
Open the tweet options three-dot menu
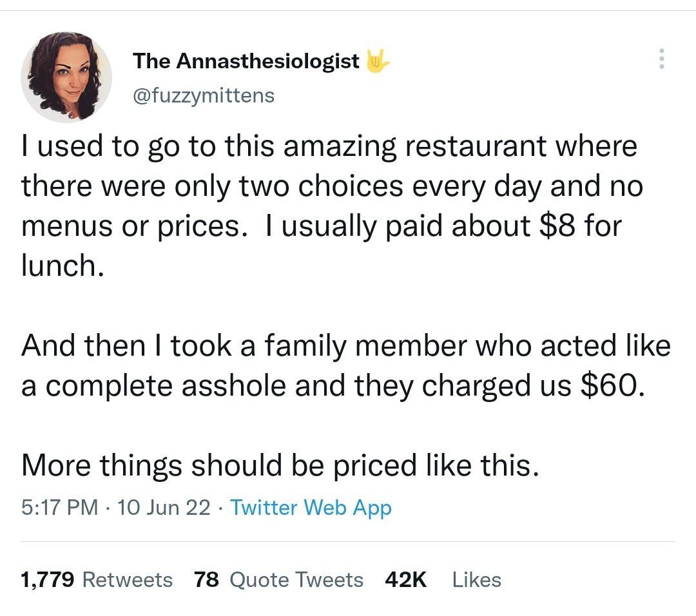tap(661, 59)
